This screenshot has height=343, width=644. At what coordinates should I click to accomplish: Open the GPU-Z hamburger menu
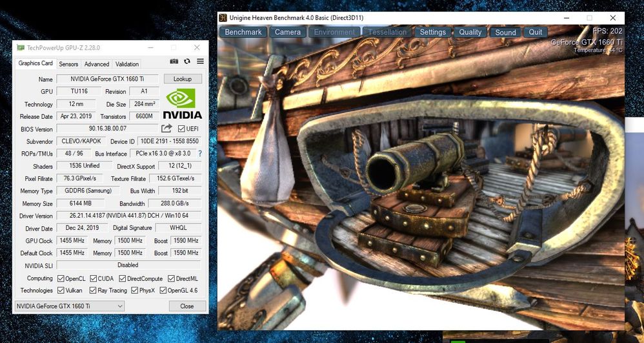(200, 61)
